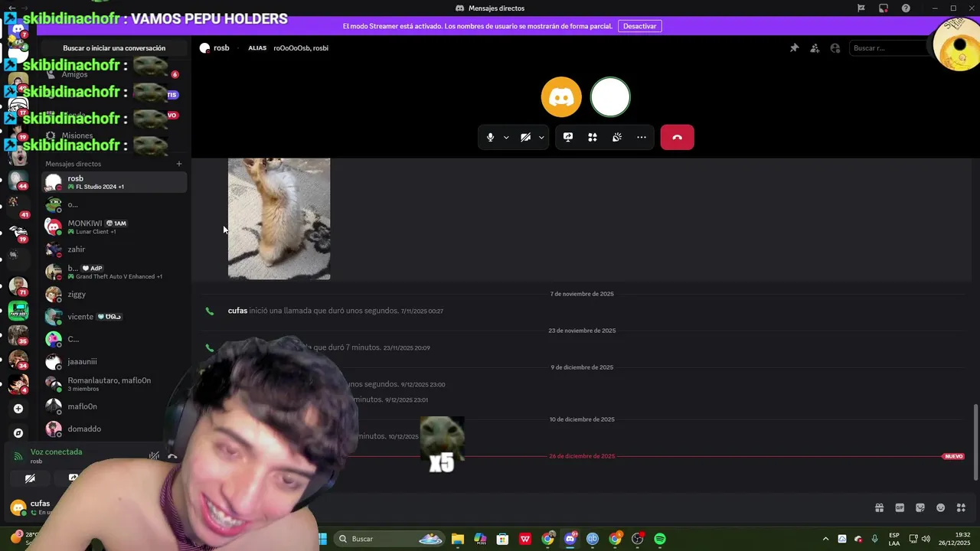This screenshot has width=980, height=551.
Task: Open soundboard in call controls
Action: click(x=617, y=138)
